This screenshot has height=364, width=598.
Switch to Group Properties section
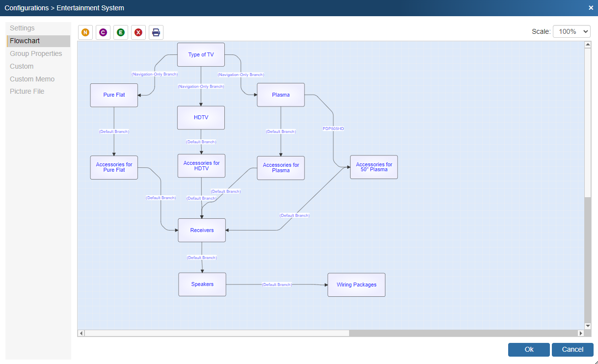coord(36,53)
